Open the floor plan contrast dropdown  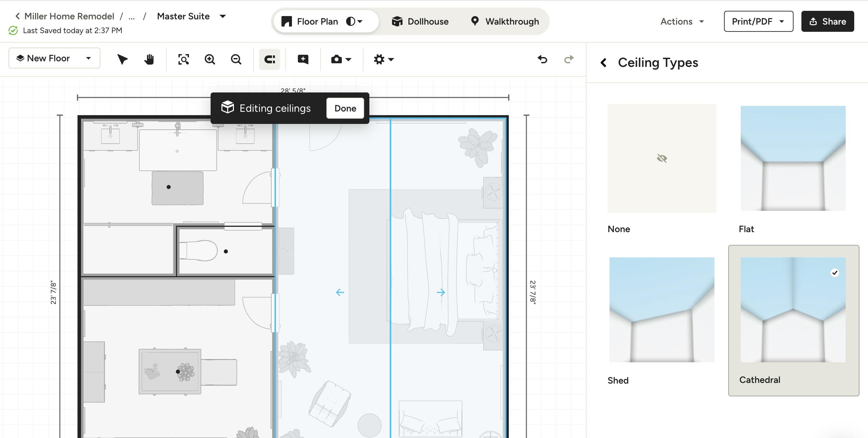tap(355, 22)
